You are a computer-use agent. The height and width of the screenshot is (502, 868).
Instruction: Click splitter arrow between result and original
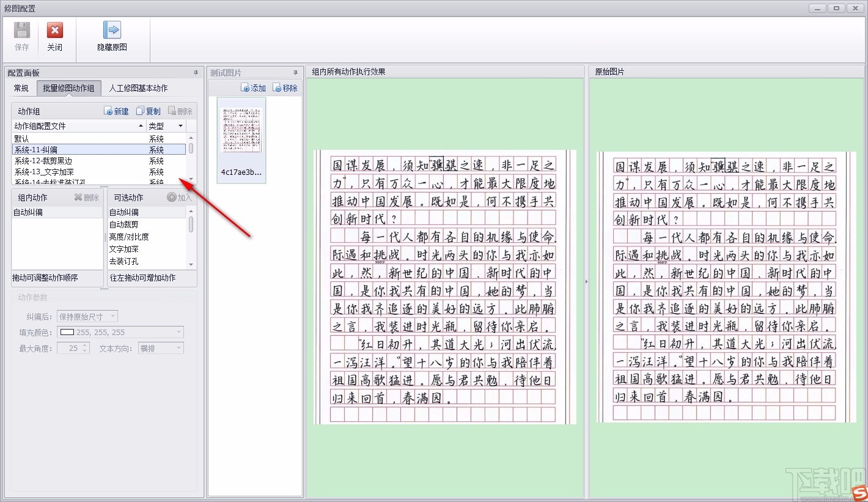click(586, 281)
